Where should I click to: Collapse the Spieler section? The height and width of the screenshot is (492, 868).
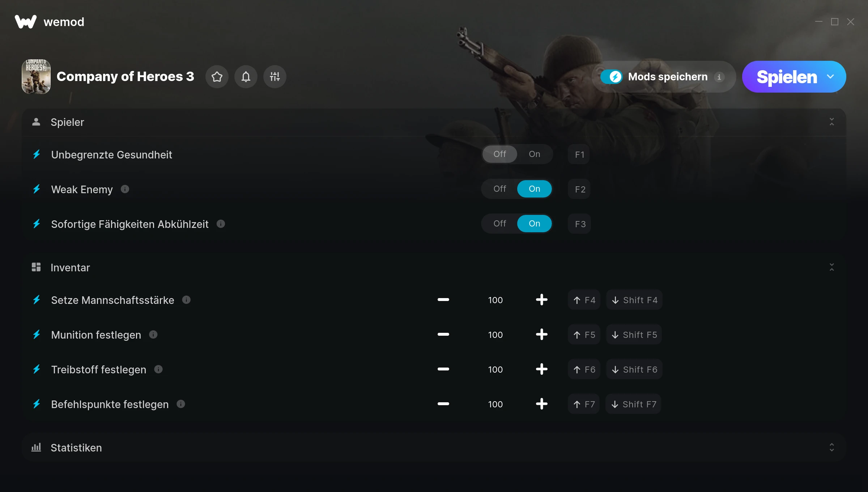[832, 122]
